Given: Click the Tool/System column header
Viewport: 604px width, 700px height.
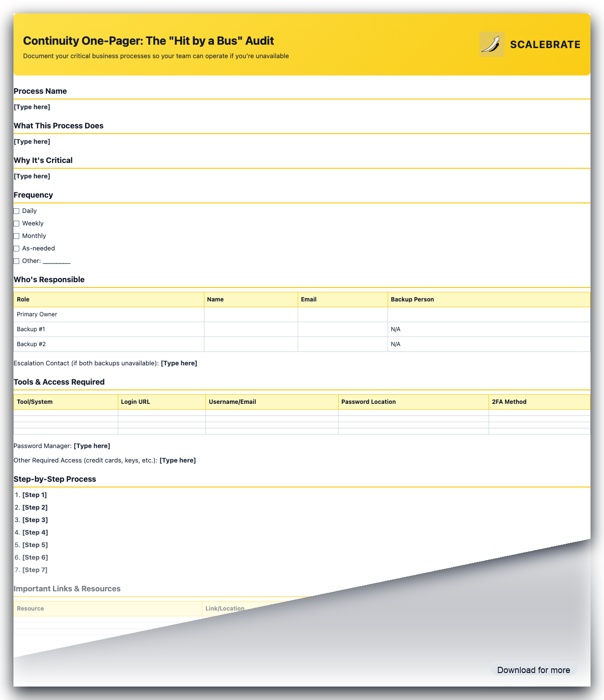Looking at the screenshot, I should [66, 402].
